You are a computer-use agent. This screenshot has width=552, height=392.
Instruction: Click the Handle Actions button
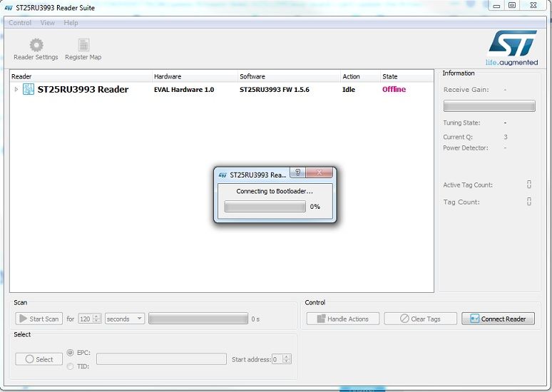(343, 319)
